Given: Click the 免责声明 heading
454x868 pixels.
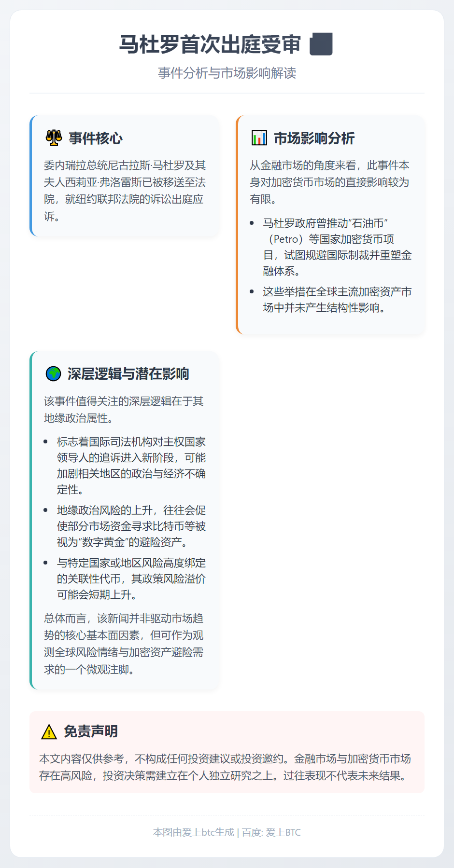Looking at the screenshot, I should (91, 731).
